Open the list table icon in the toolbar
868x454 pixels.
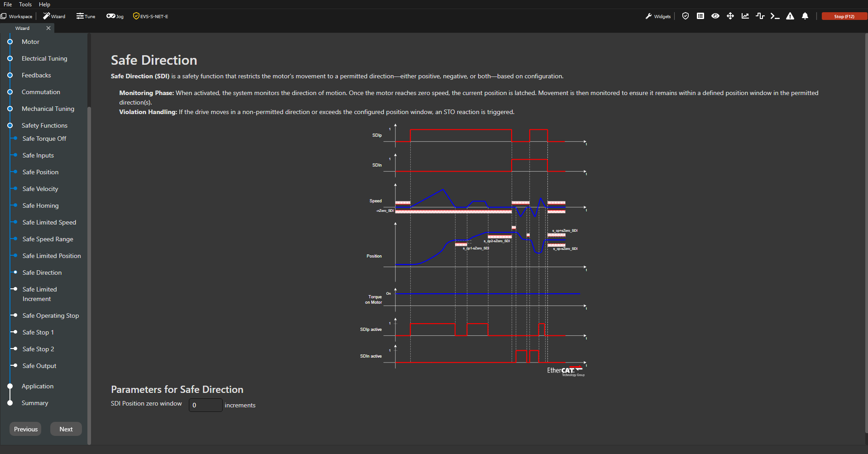[x=700, y=16]
